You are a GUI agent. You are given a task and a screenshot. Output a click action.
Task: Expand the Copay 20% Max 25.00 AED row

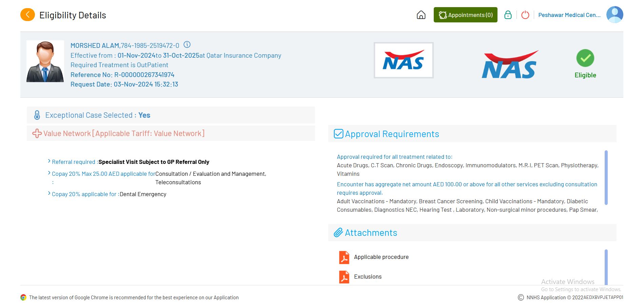[x=49, y=173]
